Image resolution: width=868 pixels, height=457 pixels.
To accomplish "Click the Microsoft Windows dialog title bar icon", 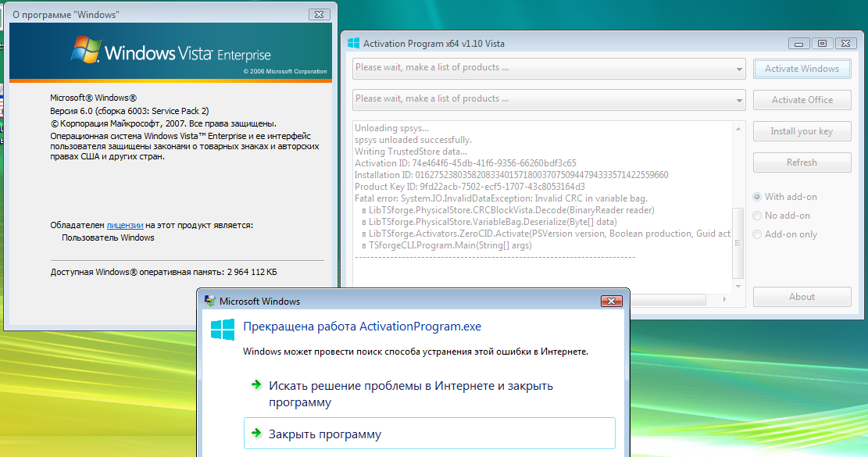I will [x=210, y=301].
